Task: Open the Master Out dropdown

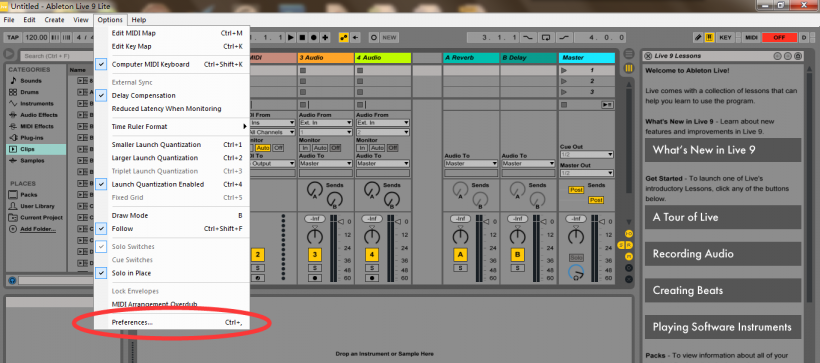Action: click(587, 173)
